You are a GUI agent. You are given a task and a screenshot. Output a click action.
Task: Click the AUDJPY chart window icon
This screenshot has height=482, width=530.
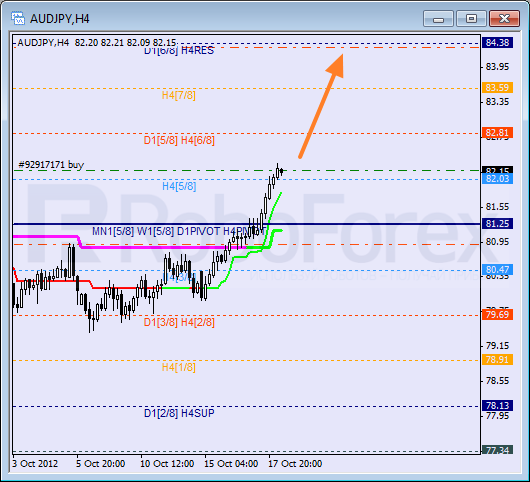[18, 18]
